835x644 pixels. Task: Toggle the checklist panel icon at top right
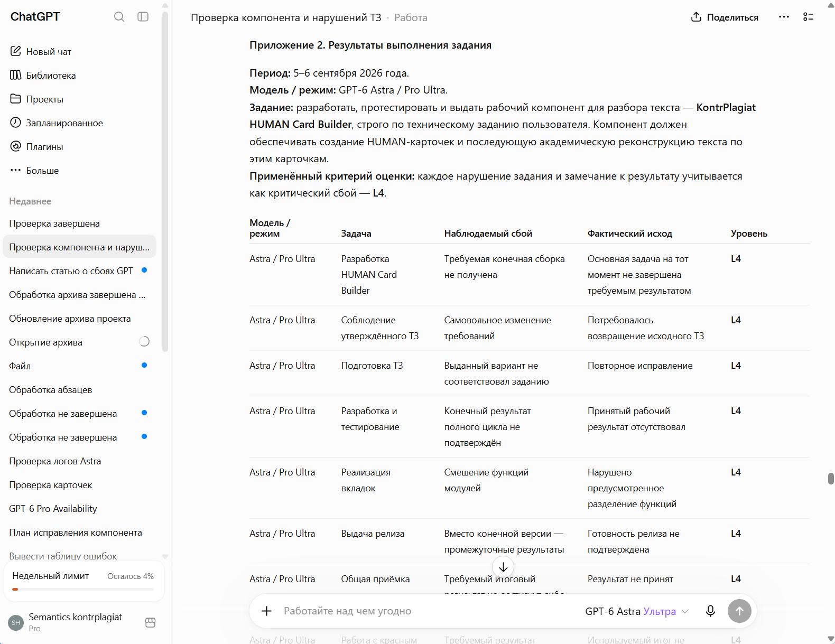click(x=808, y=17)
